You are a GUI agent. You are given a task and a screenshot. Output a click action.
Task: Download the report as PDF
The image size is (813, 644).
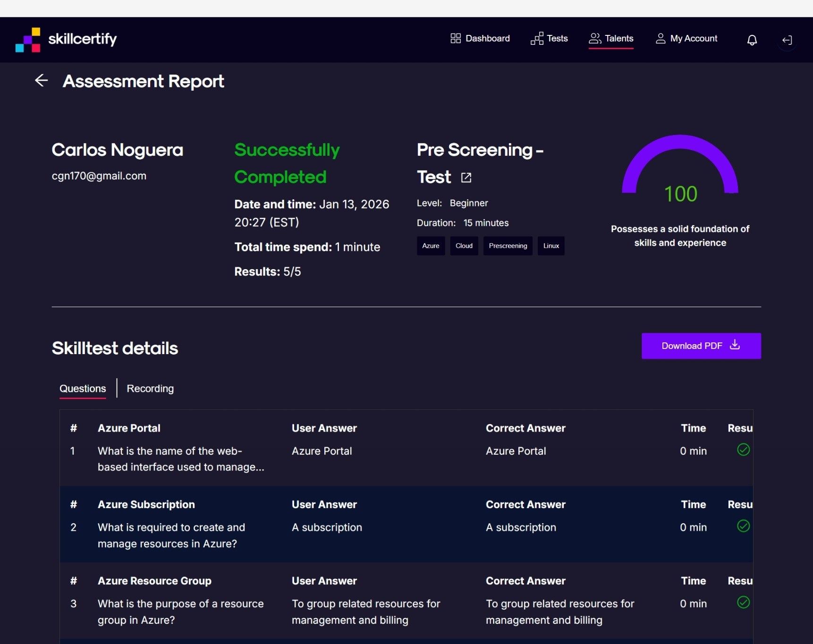pyautogui.click(x=701, y=346)
